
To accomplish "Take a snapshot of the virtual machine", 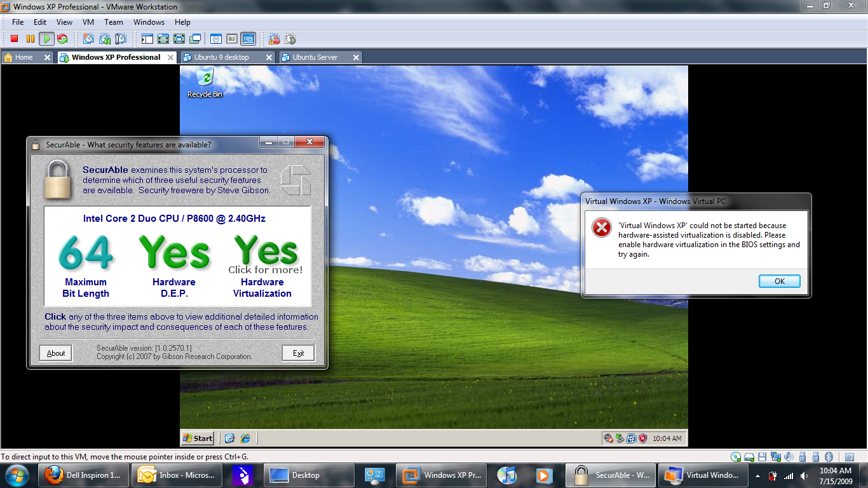I will tap(88, 39).
